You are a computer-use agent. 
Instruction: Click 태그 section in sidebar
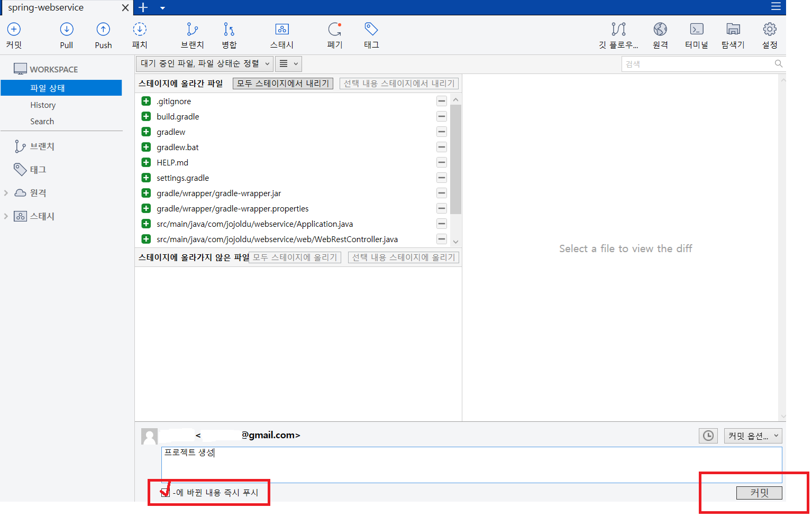click(x=30, y=170)
